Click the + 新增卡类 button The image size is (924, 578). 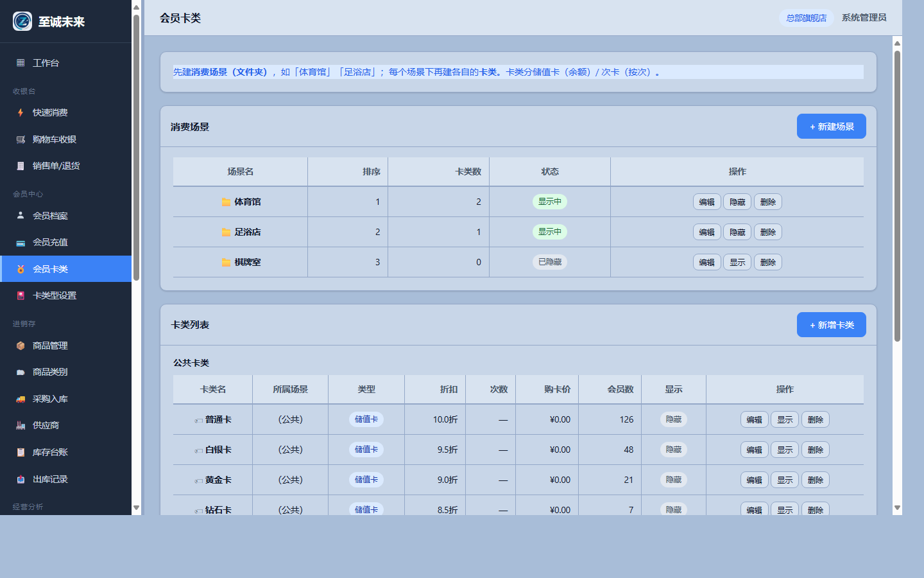point(832,325)
